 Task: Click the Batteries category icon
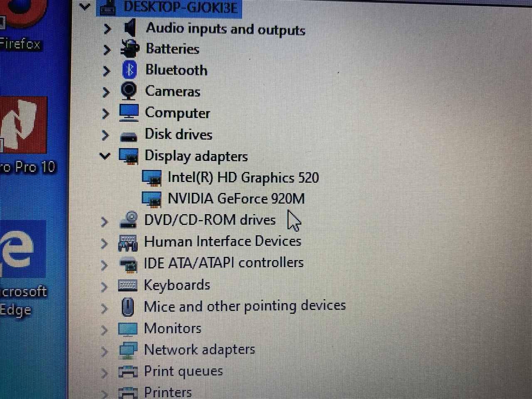(129, 48)
